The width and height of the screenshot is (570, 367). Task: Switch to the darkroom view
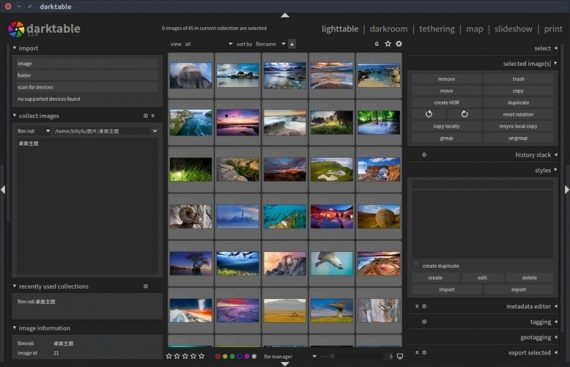[389, 29]
